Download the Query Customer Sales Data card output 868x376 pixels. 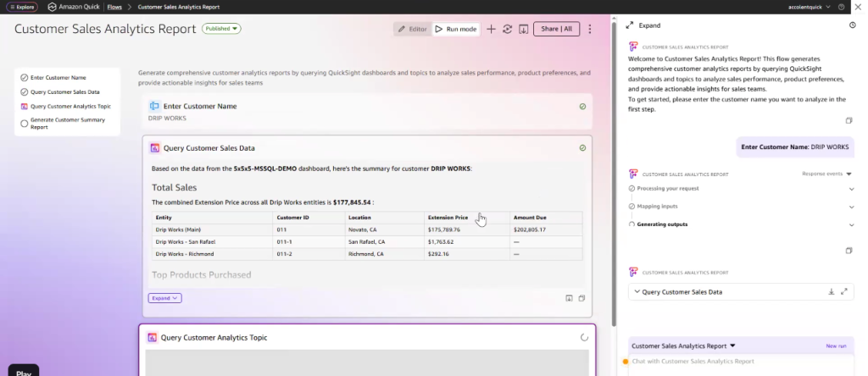tap(569, 298)
